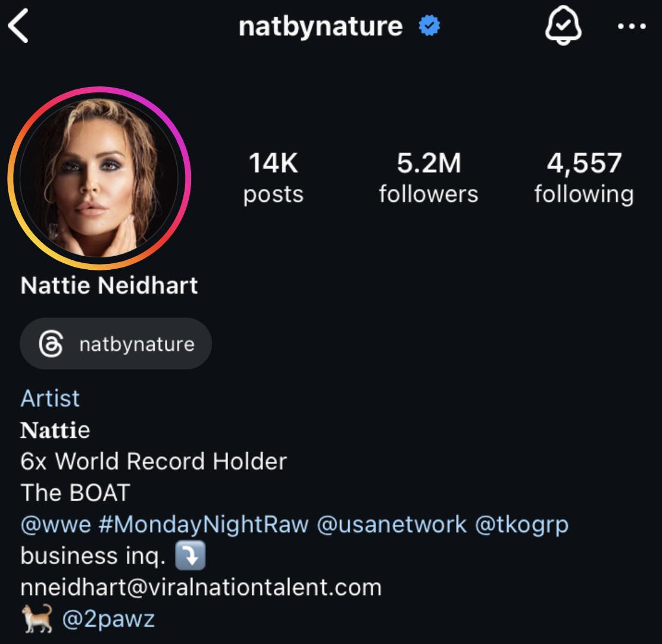The width and height of the screenshot is (662, 644).
Task: Tap the natbynature username header
Action: [x=320, y=27]
